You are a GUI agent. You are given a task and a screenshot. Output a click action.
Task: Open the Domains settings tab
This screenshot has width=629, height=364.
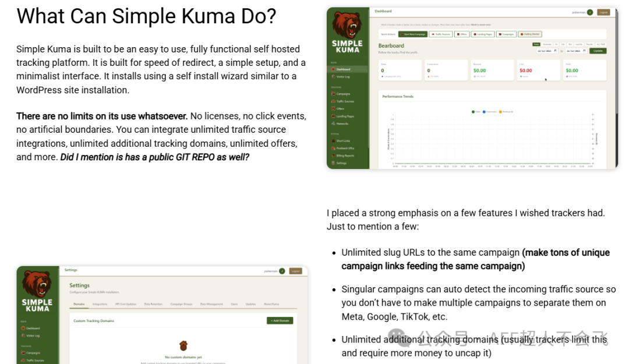click(79, 304)
